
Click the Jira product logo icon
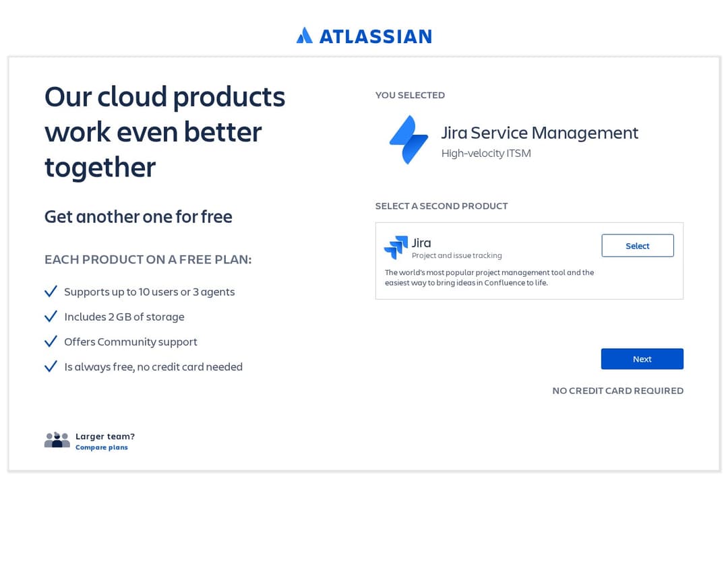396,247
